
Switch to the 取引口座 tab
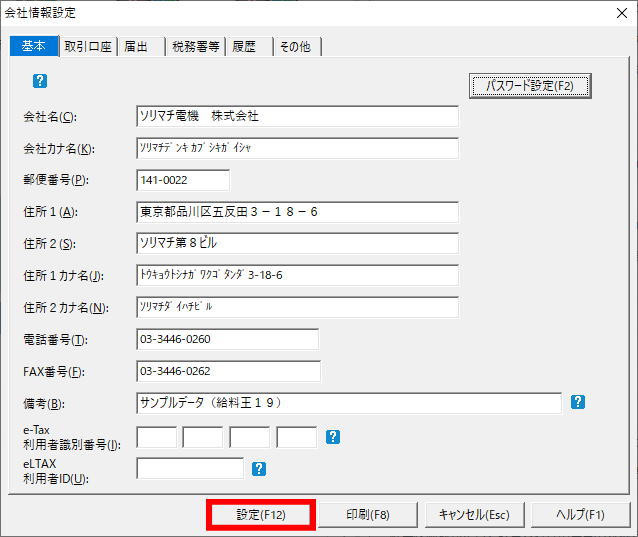click(87, 46)
